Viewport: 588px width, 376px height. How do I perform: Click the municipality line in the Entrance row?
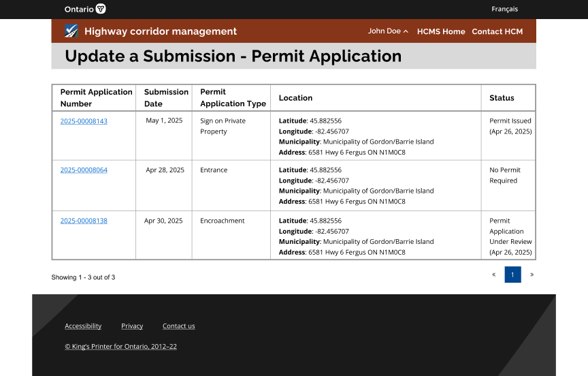[x=356, y=191]
